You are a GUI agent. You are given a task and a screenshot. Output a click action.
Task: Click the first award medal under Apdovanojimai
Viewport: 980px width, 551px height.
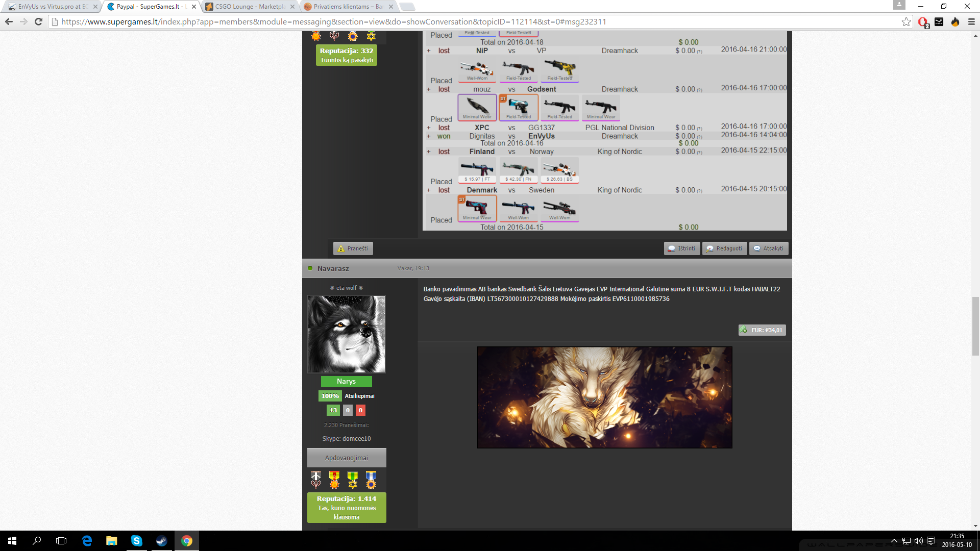pyautogui.click(x=316, y=480)
